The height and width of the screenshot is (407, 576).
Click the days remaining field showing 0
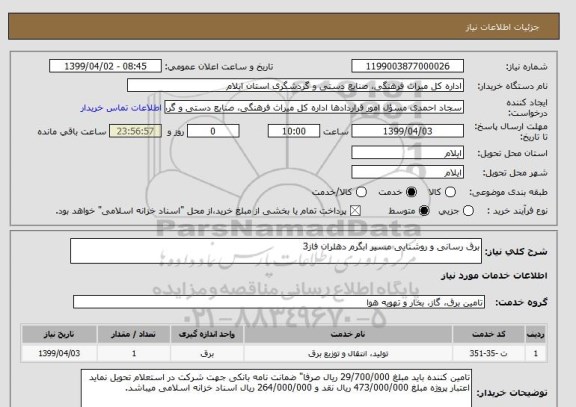[213, 131]
